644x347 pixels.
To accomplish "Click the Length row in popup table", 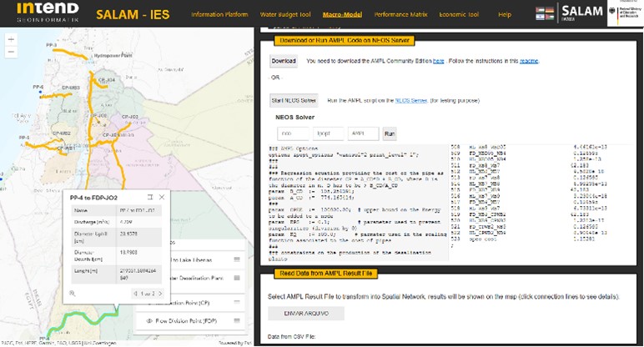I will point(116,274).
